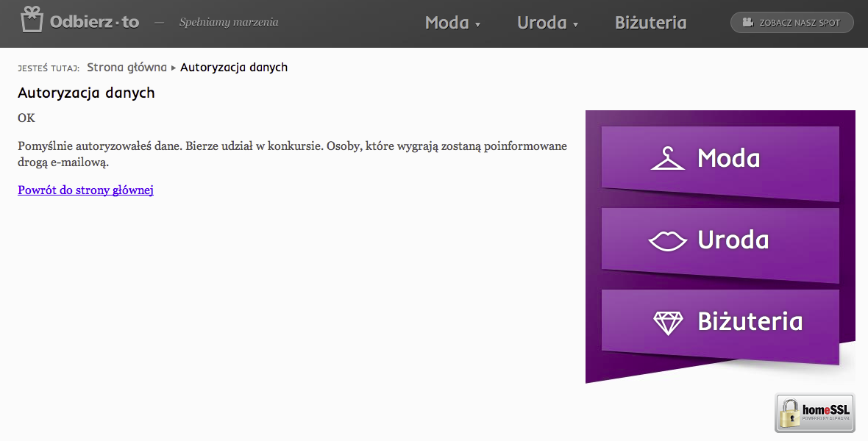Click the Spełniamy marzenia tagline
Screen dimensions: 868x441
click(x=229, y=23)
